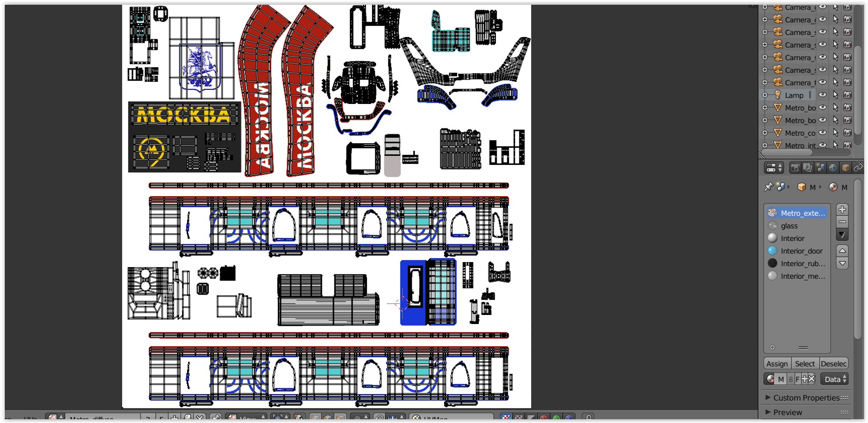Select Interior_door material slot
This screenshot has width=868, height=423.
coord(797,251)
